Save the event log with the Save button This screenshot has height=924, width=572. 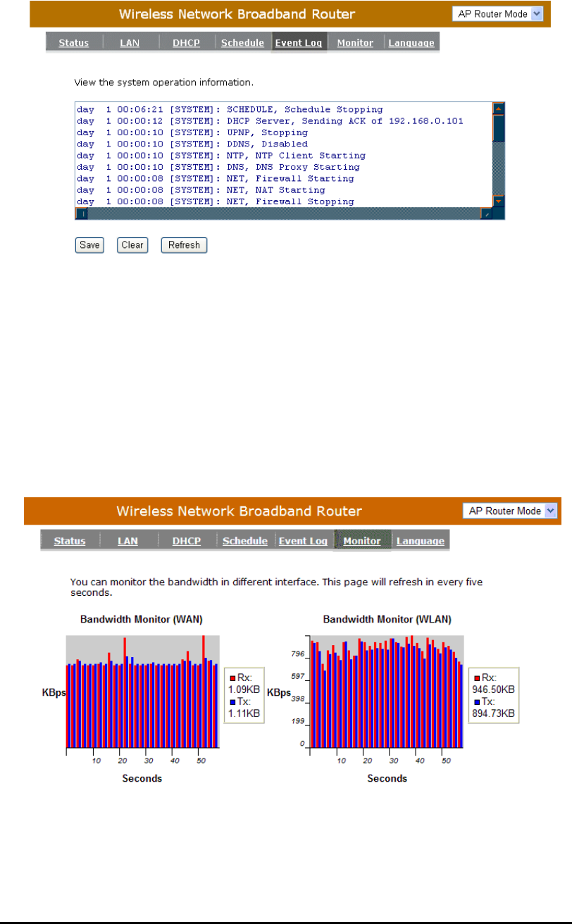pos(89,245)
